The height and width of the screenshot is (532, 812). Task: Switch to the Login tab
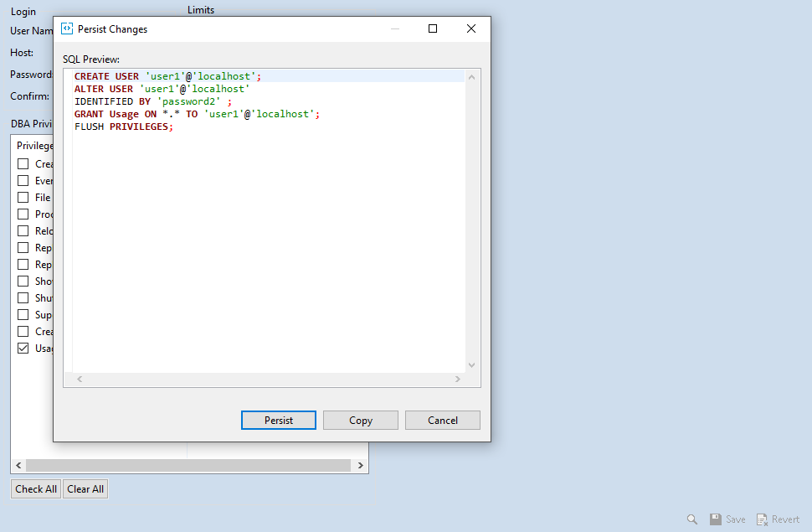(x=23, y=11)
